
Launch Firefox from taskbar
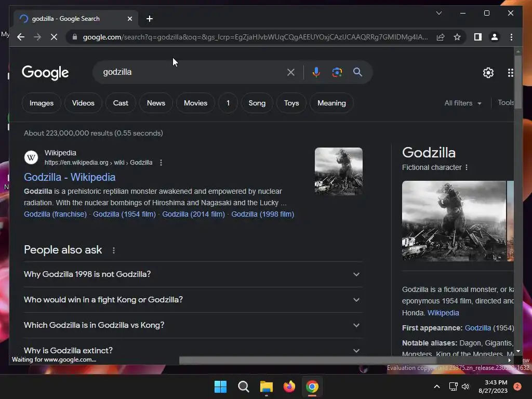(x=289, y=387)
